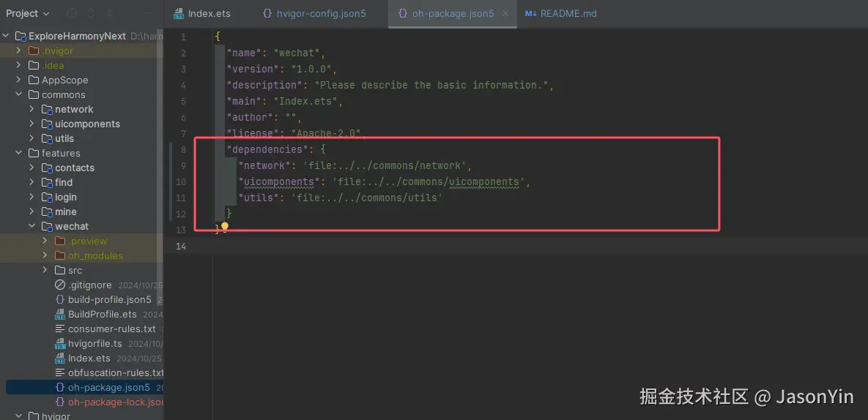The width and height of the screenshot is (868, 420).
Task: Click the hvigorfile.ts TS file icon
Action: [x=60, y=344]
